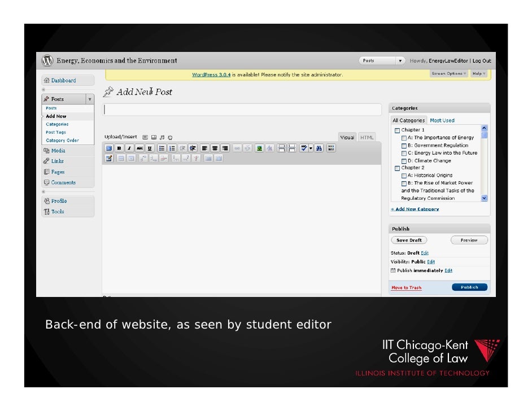Click first blue icon in editor toolbar
The width and height of the screenshot is (532, 411).
pos(108,148)
